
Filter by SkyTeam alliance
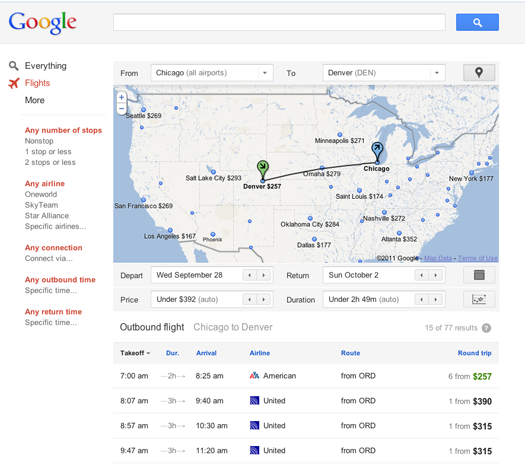pyautogui.click(x=41, y=205)
